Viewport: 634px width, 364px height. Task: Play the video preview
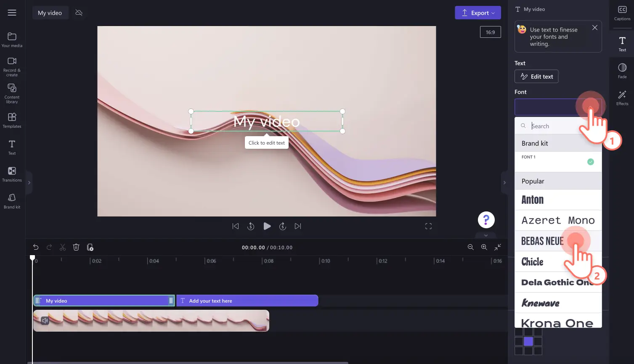[x=267, y=226]
